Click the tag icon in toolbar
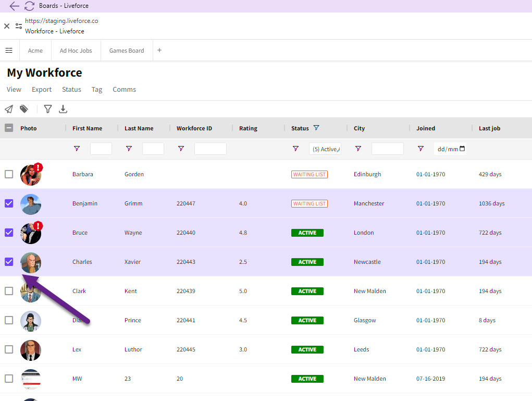532x401 pixels. 24,109
